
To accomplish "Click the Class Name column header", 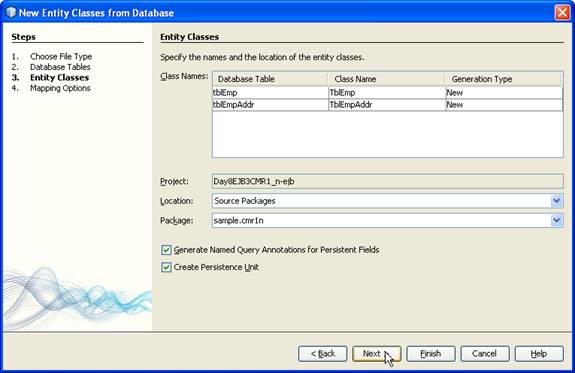I will point(387,79).
